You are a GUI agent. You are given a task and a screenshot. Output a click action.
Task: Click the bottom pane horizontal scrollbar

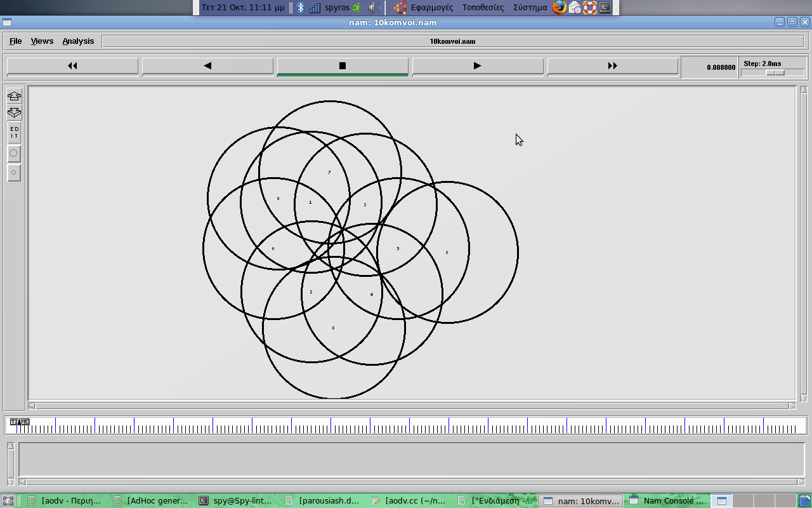pyautogui.click(x=412, y=482)
